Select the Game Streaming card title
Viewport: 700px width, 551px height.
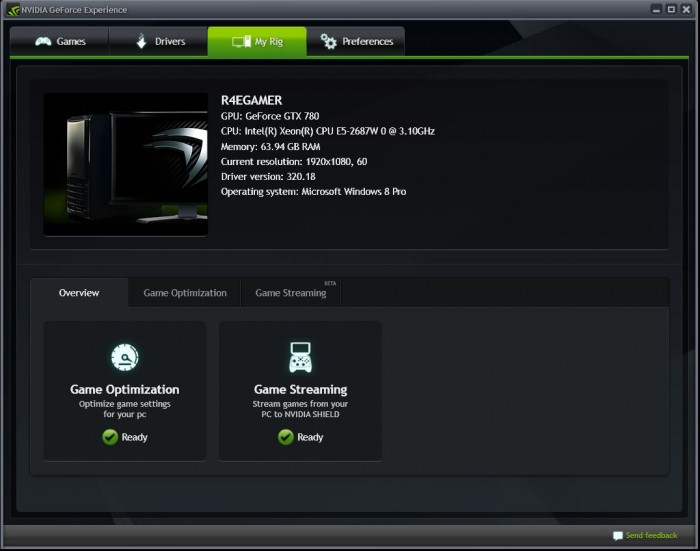point(300,390)
